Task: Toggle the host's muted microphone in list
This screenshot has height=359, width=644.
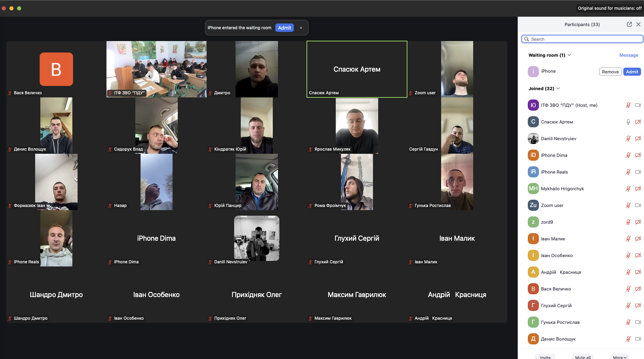Action: [628, 105]
